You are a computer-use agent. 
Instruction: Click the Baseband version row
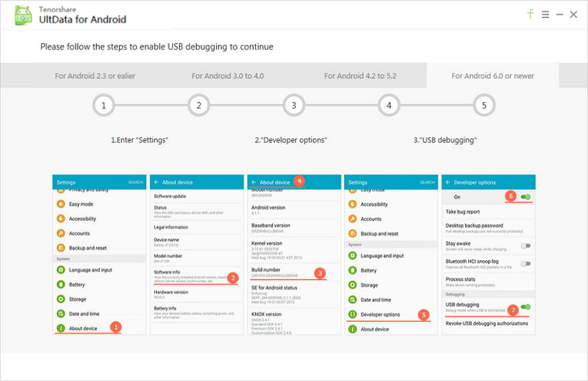click(x=294, y=228)
